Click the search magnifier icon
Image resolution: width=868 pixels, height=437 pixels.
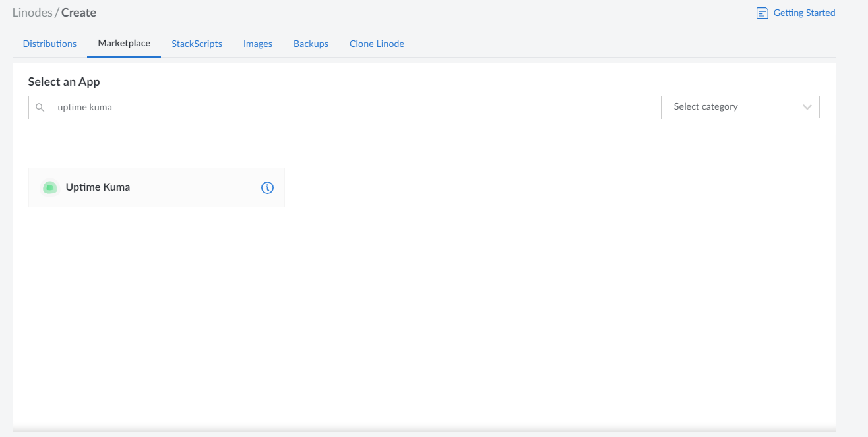point(40,107)
